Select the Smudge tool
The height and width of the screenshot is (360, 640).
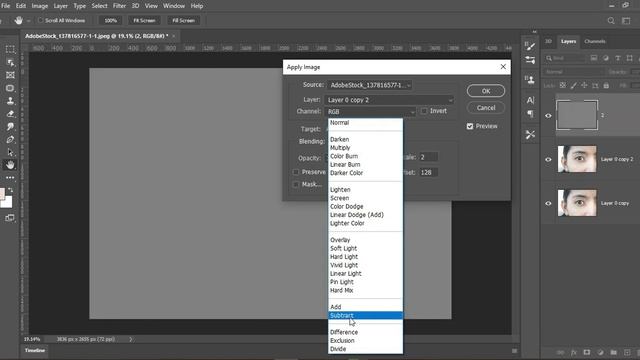click(10, 127)
